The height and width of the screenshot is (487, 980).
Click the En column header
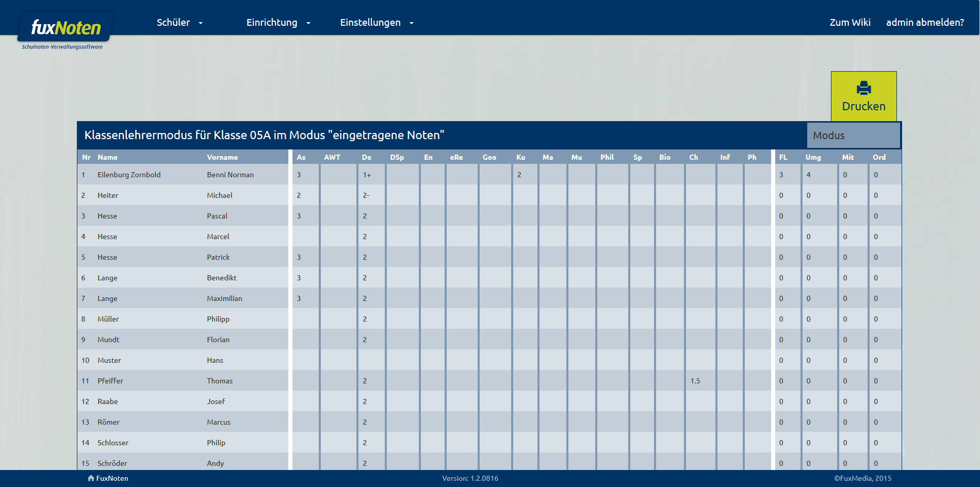point(428,157)
